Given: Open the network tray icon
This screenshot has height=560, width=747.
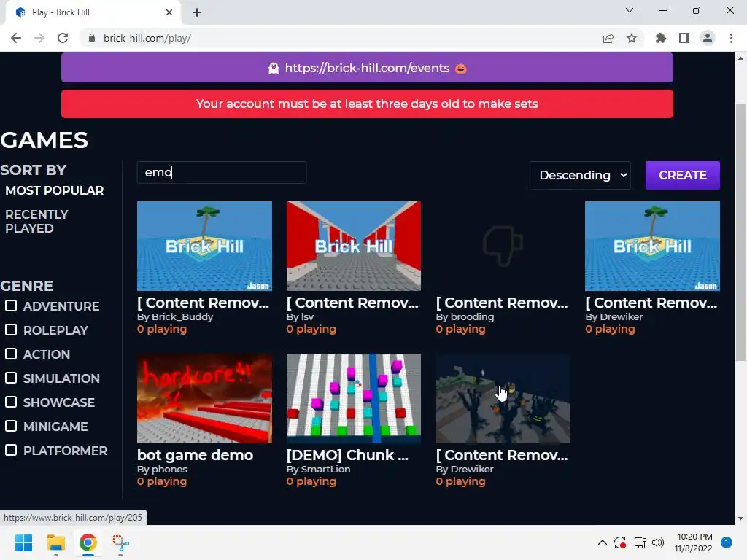Looking at the screenshot, I should click(640, 542).
